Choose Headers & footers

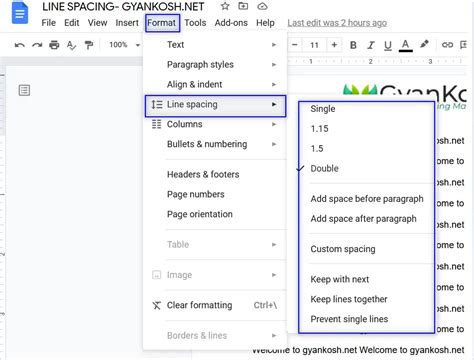coord(215,174)
